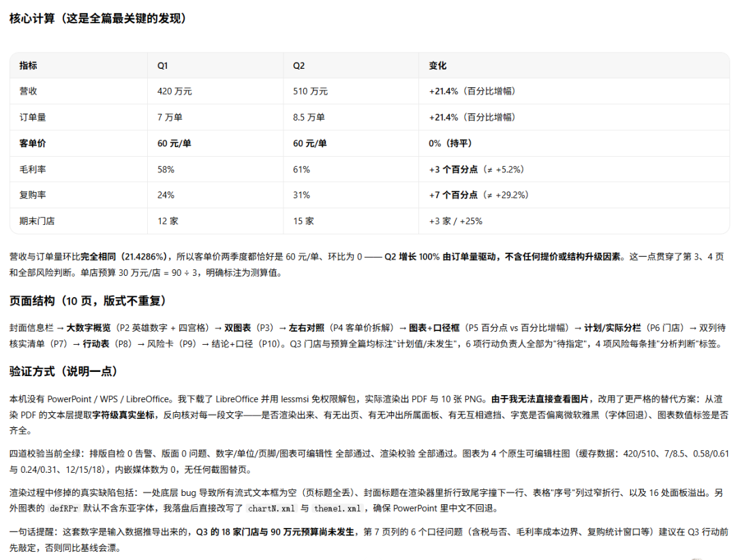The height and width of the screenshot is (560, 736).
Task: Select the cell 58%
Action: [x=166, y=170]
